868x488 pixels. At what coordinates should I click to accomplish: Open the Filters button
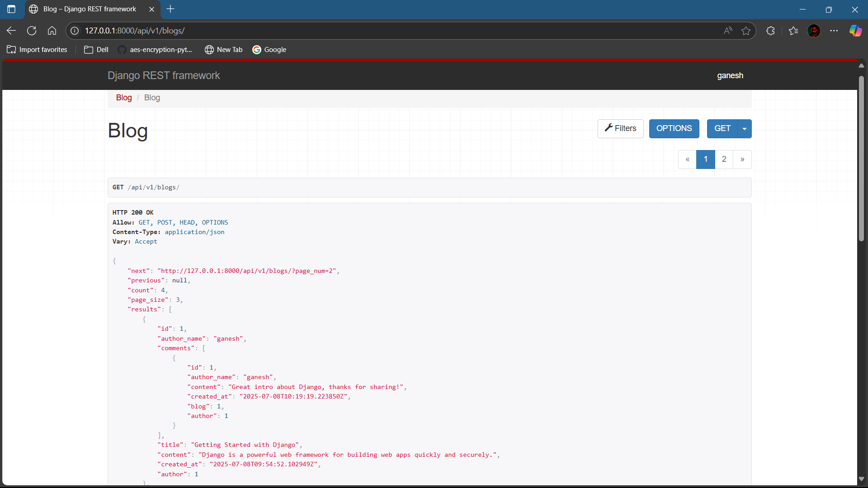click(620, 129)
